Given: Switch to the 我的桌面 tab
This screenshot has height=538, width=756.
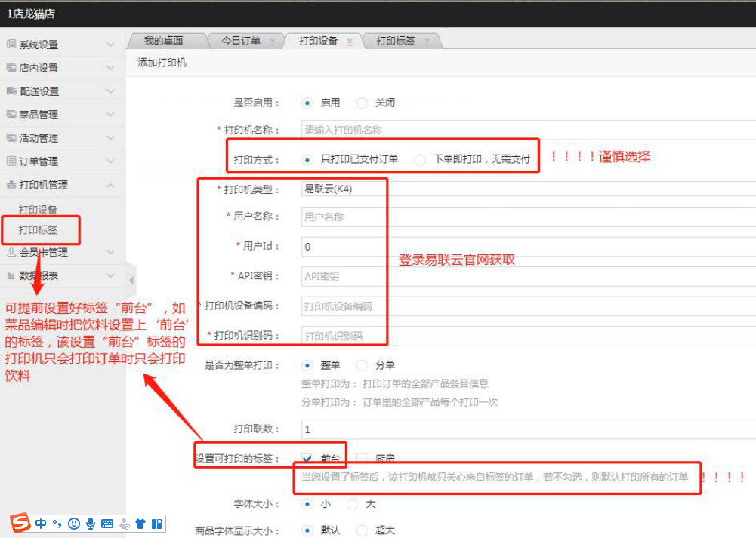Looking at the screenshot, I should coord(163,41).
